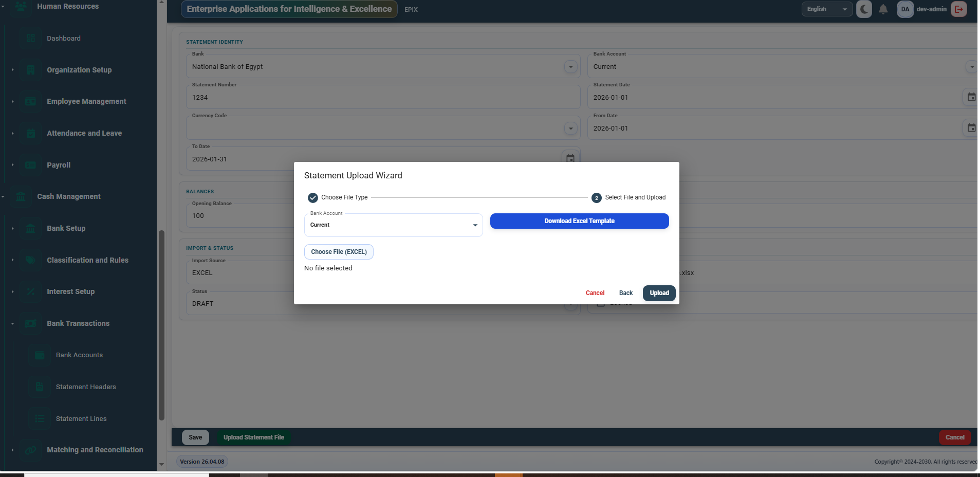Go to Statement Lines page

pos(81,418)
